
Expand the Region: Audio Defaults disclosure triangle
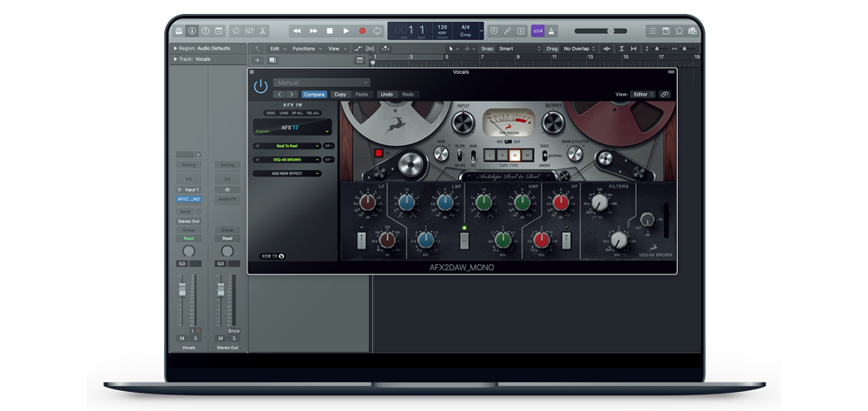pos(175,48)
